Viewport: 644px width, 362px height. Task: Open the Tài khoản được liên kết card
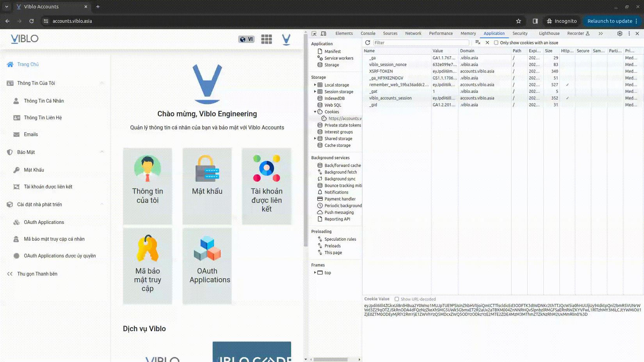pos(267,186)
